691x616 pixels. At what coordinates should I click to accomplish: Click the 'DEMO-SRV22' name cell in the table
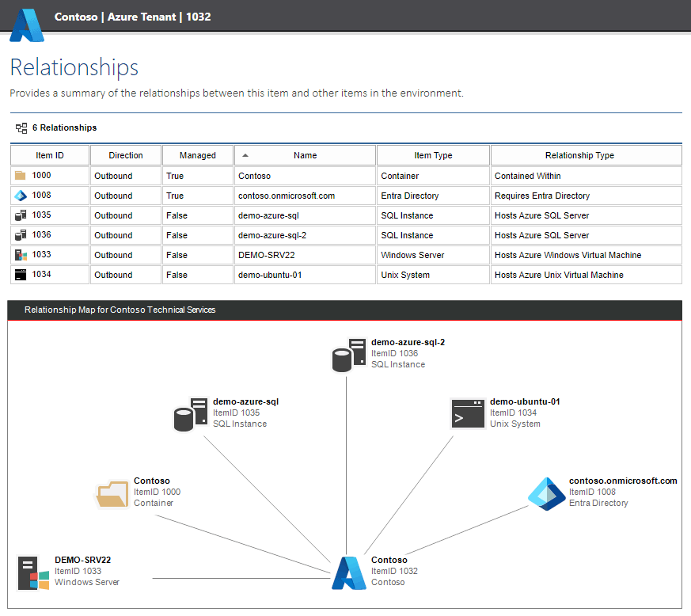(305, 255)
